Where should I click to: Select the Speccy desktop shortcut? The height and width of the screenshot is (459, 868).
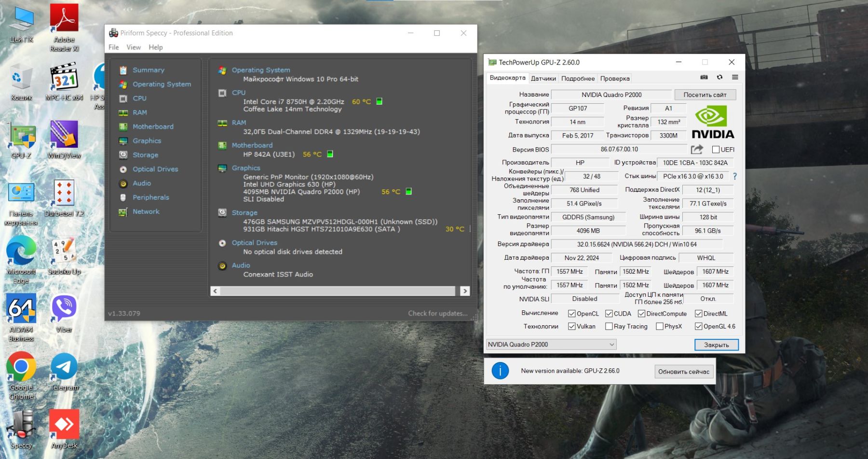(x=21, y=430)
